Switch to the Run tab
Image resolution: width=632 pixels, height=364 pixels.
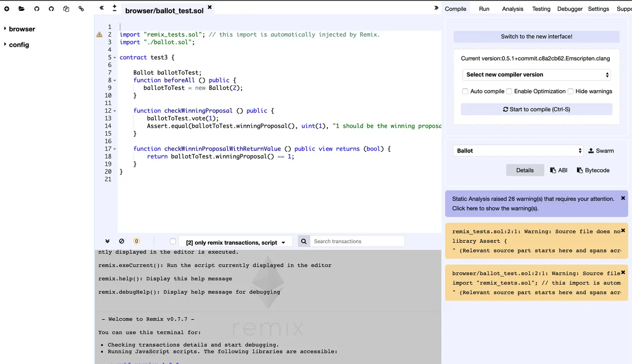point(484,9)
